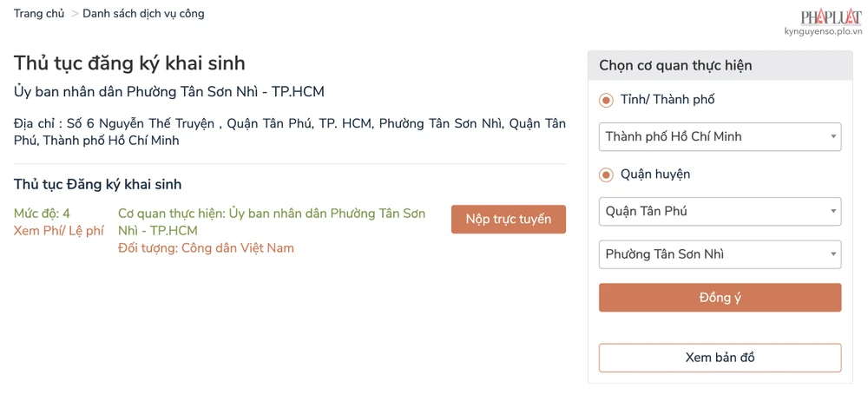Click the Mức độ: 4 label
Image resolution: width=868 pixels, height=395 pixels.
coord(42,214)
